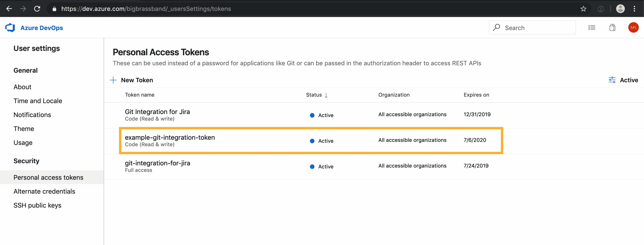644x245 pixels.
Task: Open the work items list icon
Action: pos(592,28)
